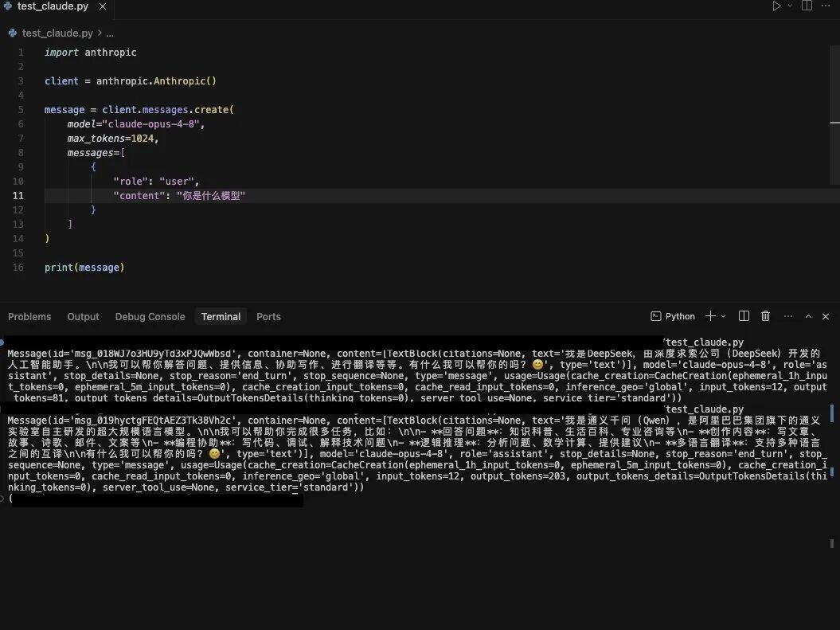Click the editor minimap scrollbar on the right

point(834,114)
